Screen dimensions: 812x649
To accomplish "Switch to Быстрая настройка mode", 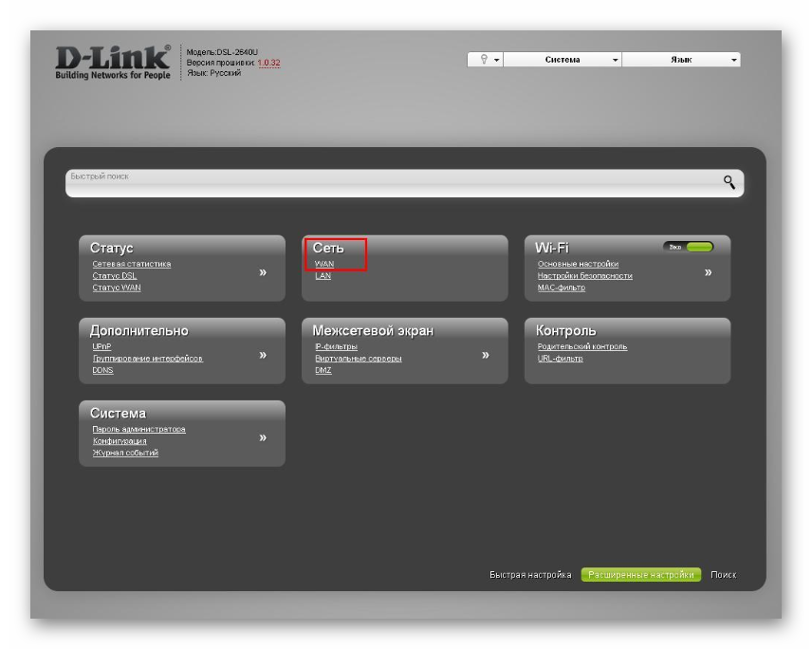I will [x=530, y=575].
